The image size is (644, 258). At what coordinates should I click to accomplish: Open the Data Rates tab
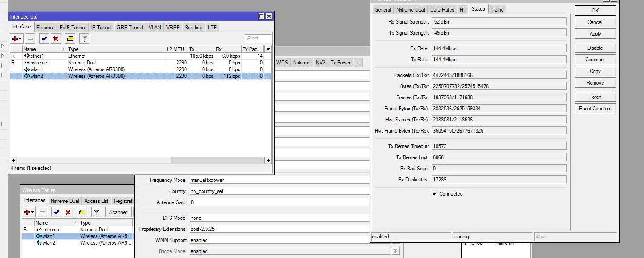point(442,10)
